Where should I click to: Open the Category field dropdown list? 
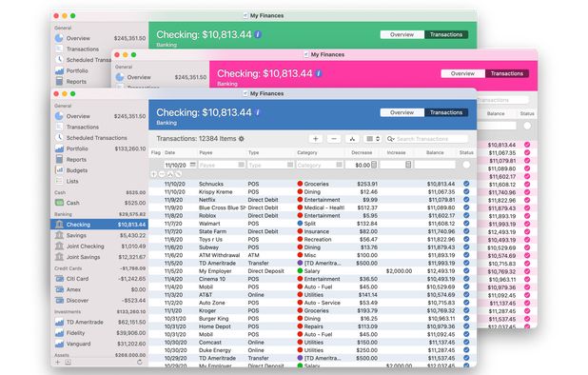[x=339, y=165]
